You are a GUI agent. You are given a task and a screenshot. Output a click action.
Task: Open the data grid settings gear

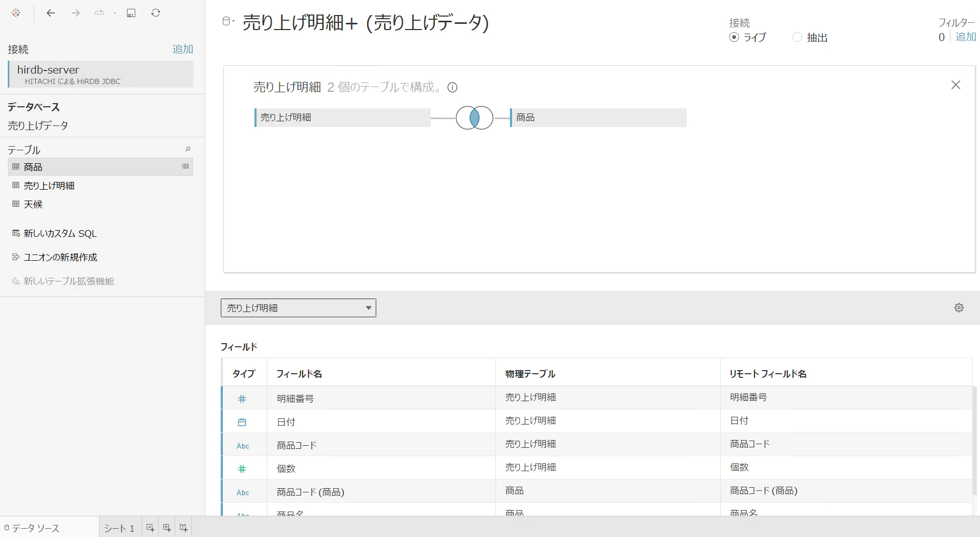(959, 308)
